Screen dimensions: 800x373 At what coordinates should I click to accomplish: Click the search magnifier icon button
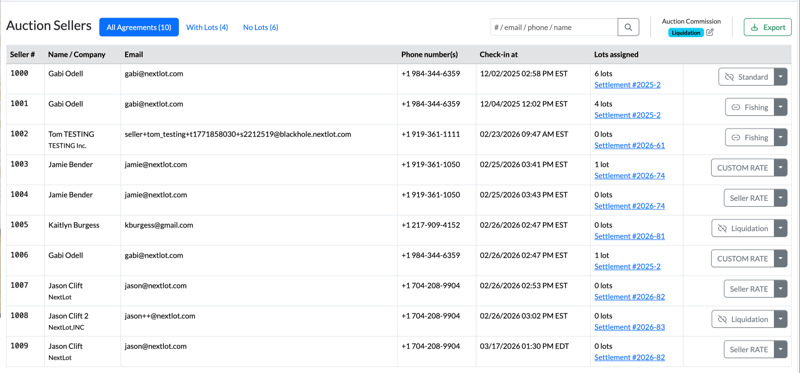(628, 27)
